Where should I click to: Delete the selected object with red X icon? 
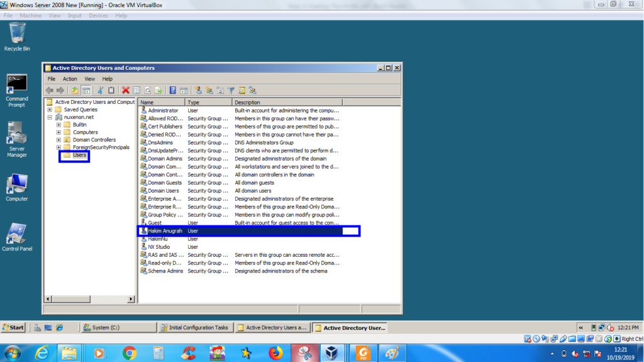pos(125,90)
